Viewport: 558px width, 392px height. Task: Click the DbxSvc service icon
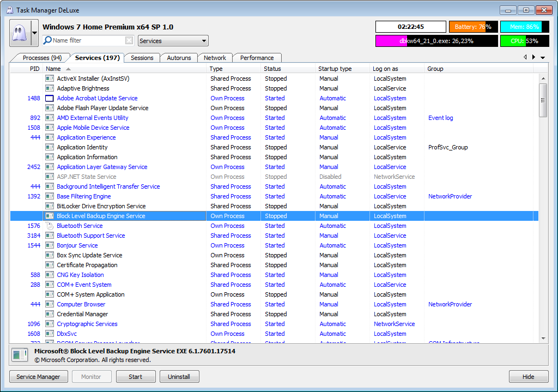pyautogui.click(x=50, y=334)
